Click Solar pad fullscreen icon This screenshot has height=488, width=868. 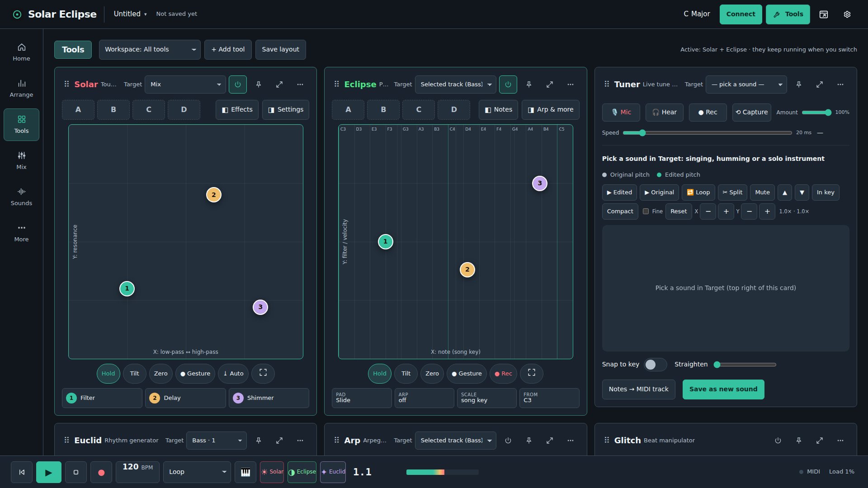tap(263, 373)
